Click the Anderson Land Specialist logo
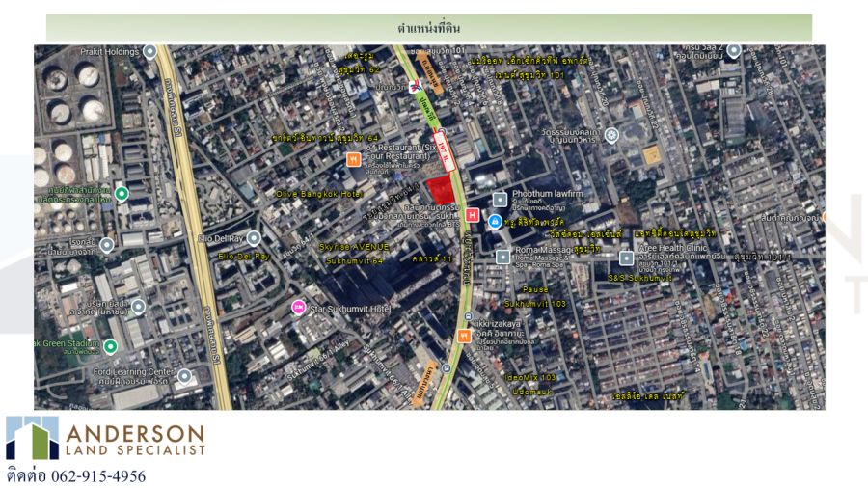 (x=106, y=438)
